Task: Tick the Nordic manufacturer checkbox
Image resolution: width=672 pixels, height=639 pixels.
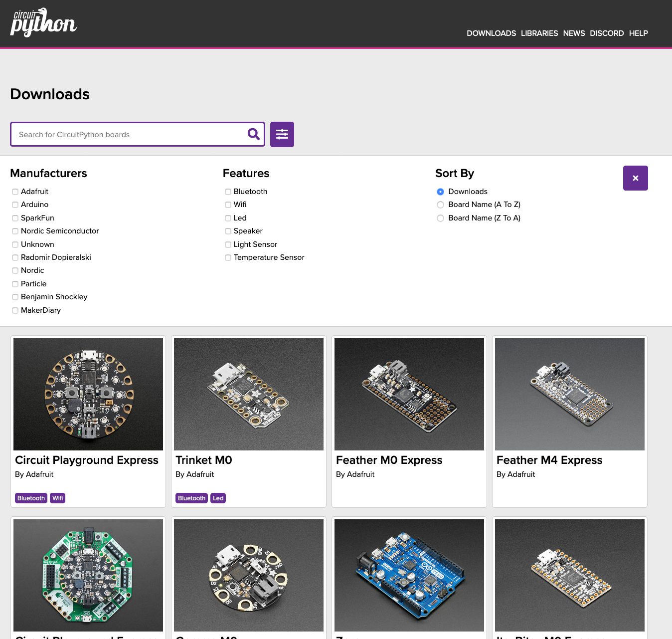Action: click(15, 270)
